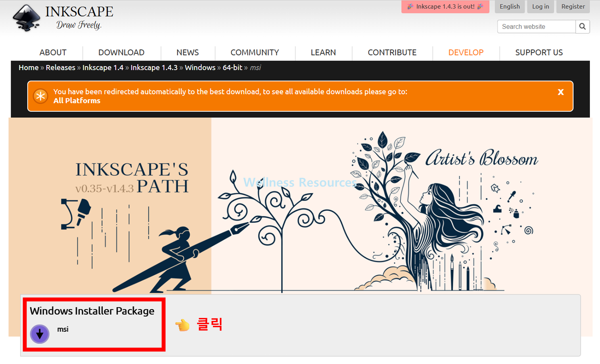Click the All Platforms link

(x=77, y=101)
